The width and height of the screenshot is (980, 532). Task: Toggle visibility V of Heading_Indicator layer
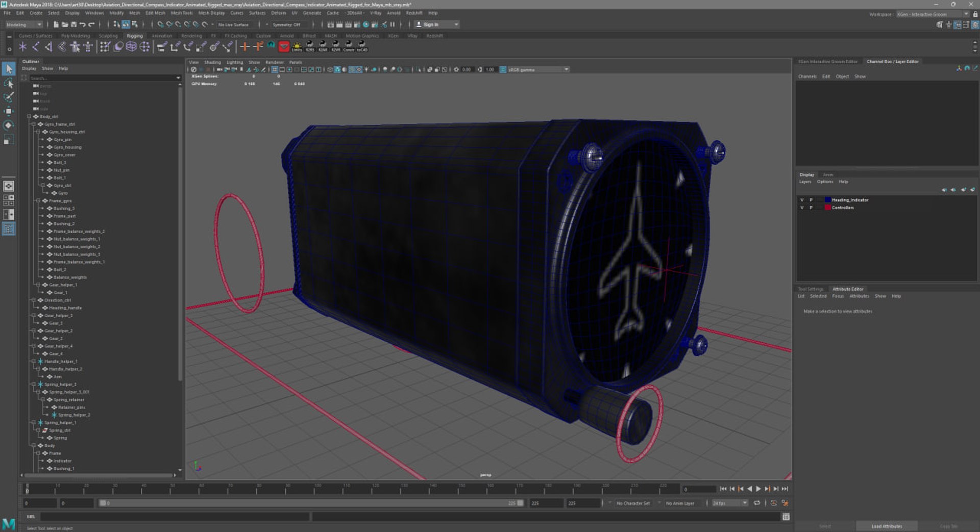tap(802, 200)
